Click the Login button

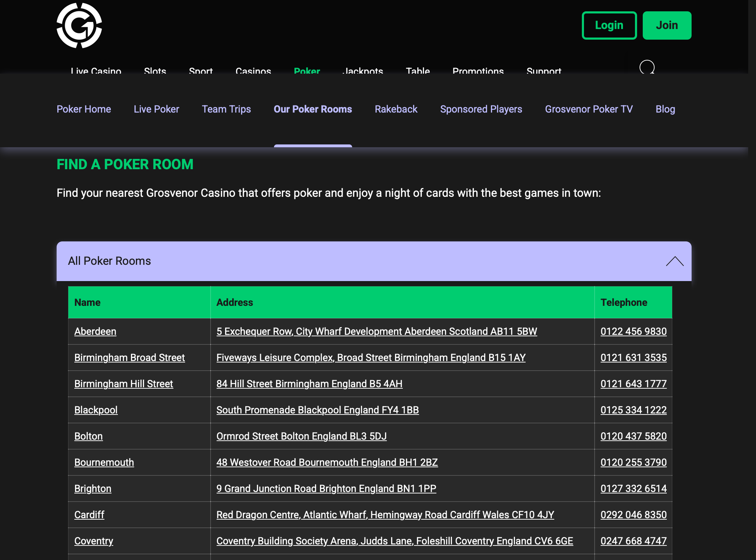(x=609, y=25)
